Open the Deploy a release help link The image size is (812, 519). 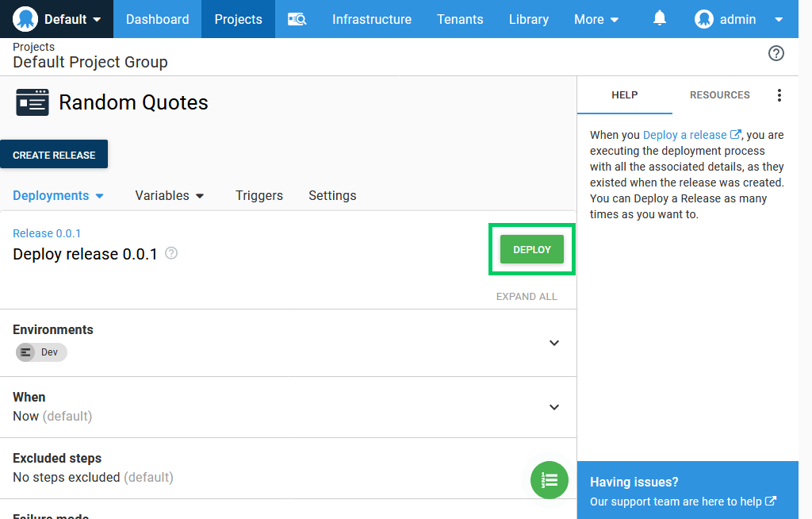coord(691,135)
